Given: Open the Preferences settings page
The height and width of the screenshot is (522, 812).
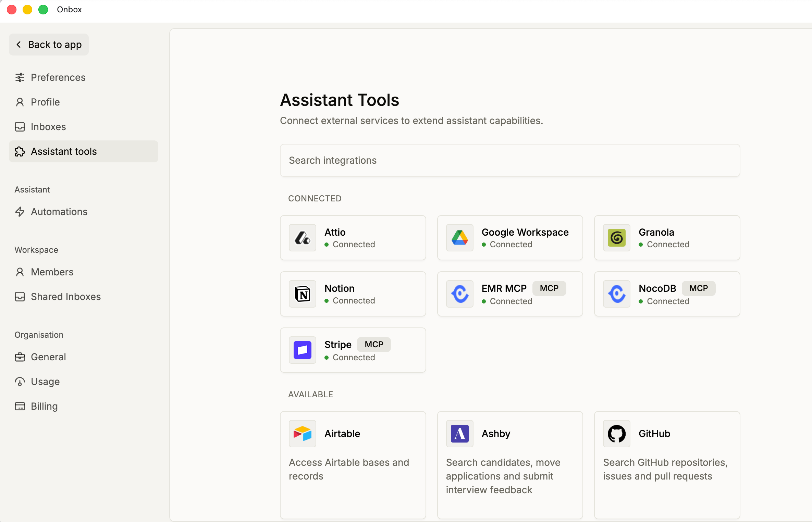Looking at the screenshot, I should (x=84, y=77).
